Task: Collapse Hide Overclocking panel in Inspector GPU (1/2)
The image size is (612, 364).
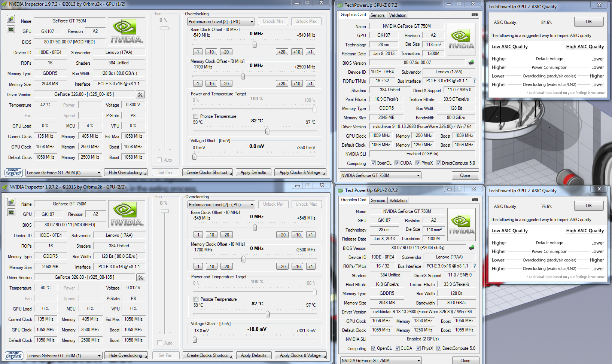Action: [126, 172]
